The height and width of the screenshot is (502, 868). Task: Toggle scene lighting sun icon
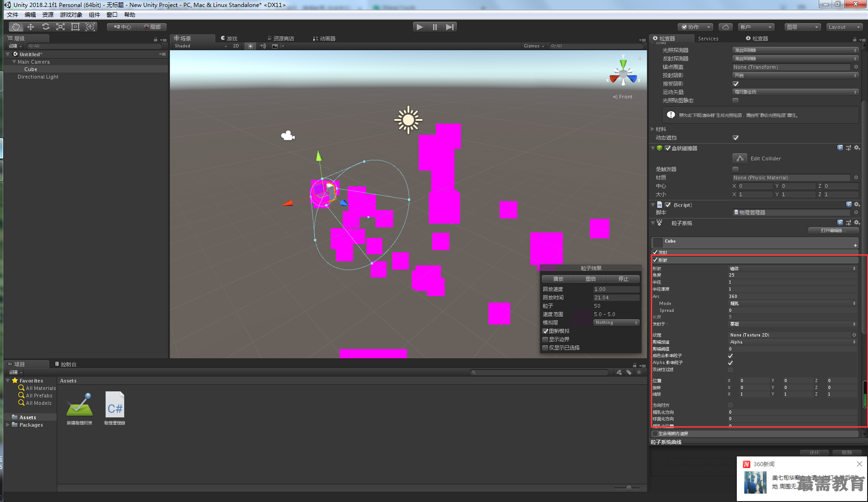[251, 46]
